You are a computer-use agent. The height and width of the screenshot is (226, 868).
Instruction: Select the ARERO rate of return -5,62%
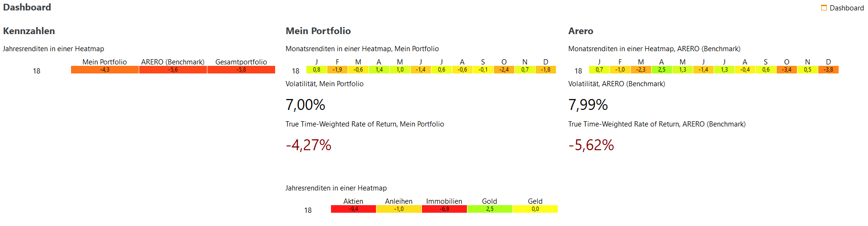click(591, 145)
